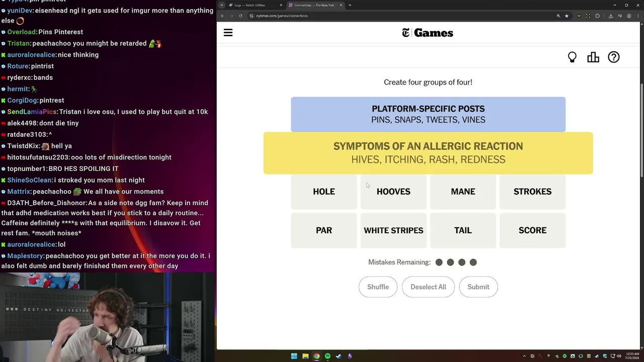This screenshot has height=362, width=644.
Task: Select the TAIL tile
Action: click(463, 230)
